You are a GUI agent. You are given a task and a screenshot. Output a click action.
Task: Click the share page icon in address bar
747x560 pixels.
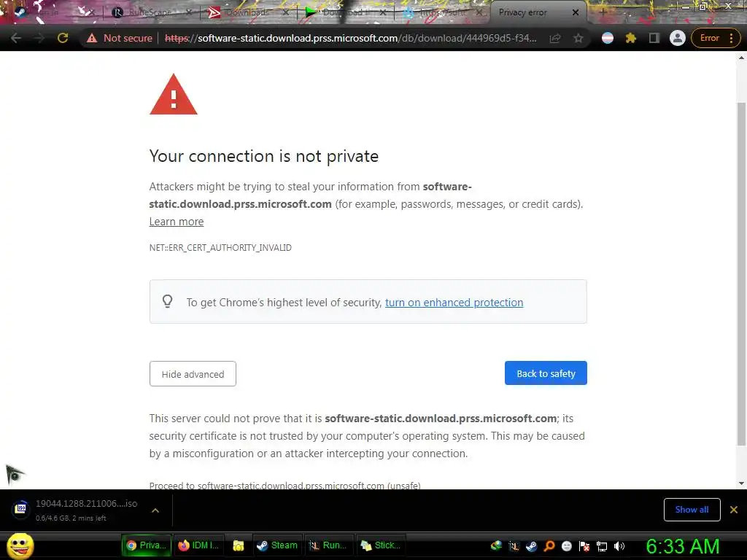coord(555,38)
